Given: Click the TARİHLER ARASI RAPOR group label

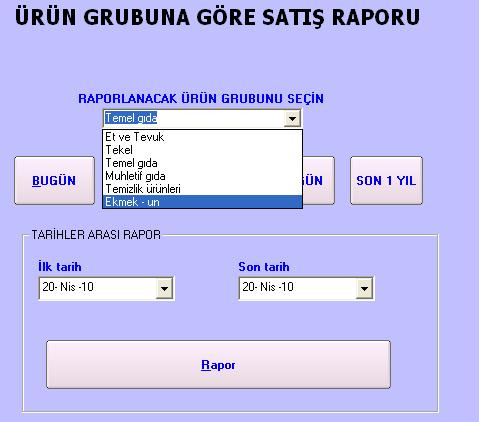Looking at the screenshot, I should 96,235.
